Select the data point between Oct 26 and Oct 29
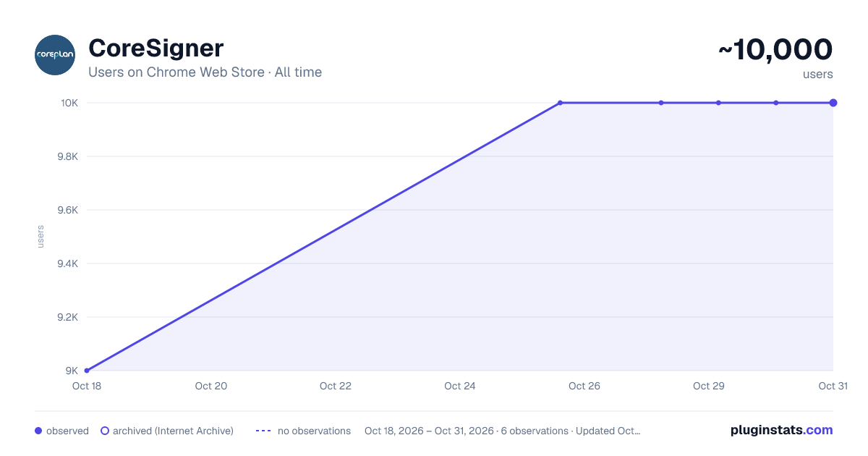Viewport: 868px width, 456px height. (661, 103)
